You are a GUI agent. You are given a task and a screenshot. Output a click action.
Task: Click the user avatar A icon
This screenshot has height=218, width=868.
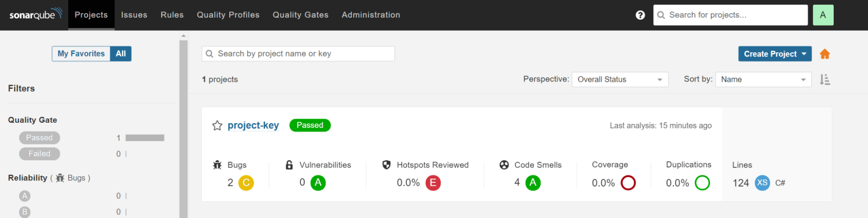coord(823,15)
